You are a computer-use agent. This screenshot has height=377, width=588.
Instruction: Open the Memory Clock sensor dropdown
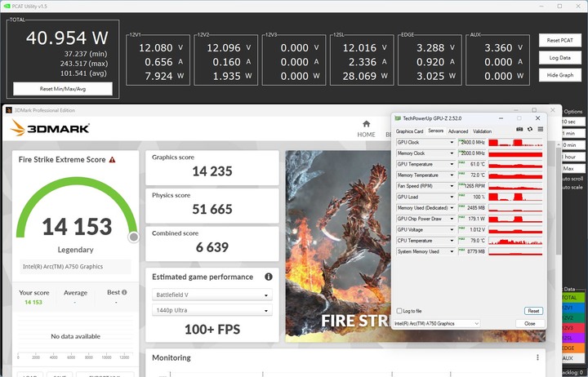(452, 153)
